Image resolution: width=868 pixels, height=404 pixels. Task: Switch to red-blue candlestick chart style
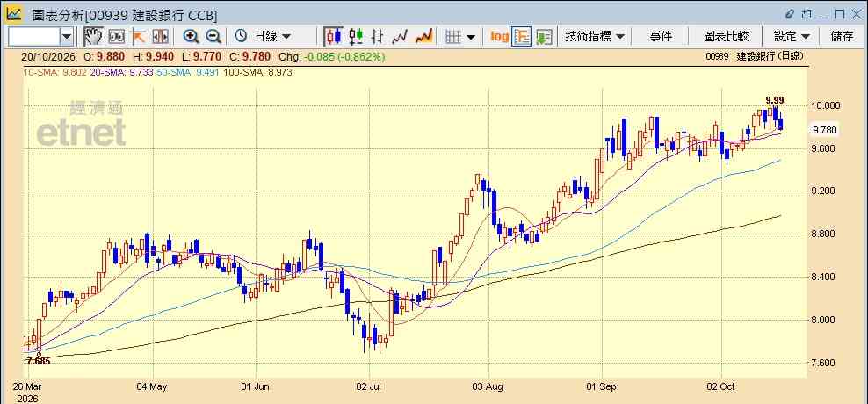click(333, 37)
